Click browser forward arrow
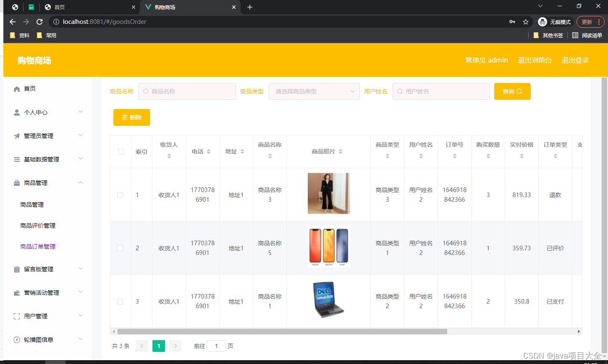Screen dimensions: 608x364 pos(26,22)
